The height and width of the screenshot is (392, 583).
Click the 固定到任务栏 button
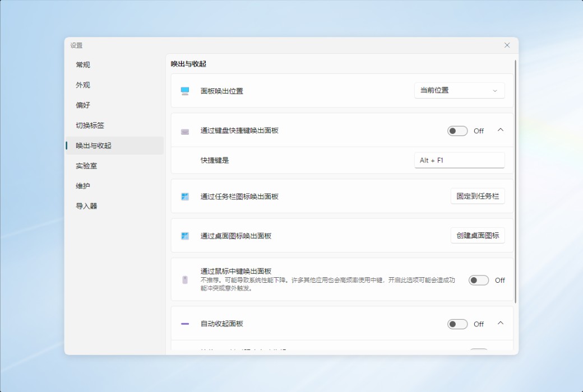[478, 196]
